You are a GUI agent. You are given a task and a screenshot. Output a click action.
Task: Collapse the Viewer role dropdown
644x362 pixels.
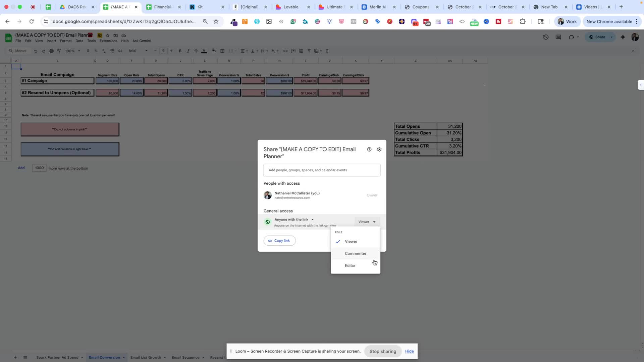[367, 222]
